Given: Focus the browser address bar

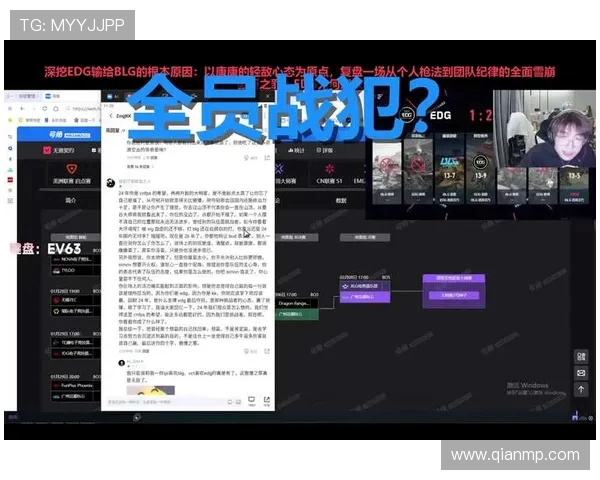Looking at the screenshot, I should pos(82,109).
